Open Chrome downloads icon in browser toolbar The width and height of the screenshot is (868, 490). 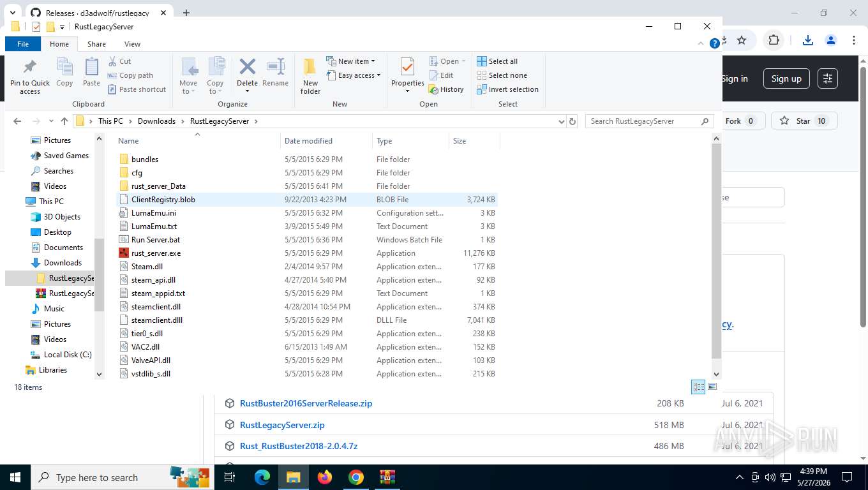tap(808, 40)
